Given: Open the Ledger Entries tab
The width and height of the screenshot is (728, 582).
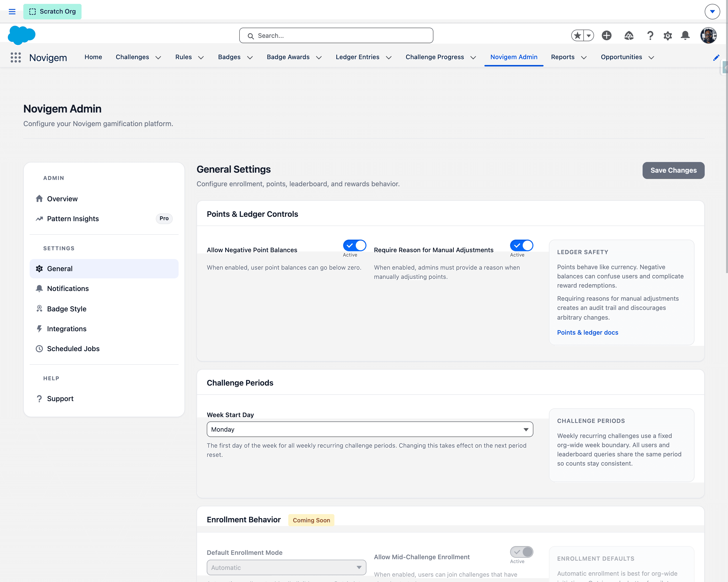Looking at the screenshot, I should [x=357, y=57].
